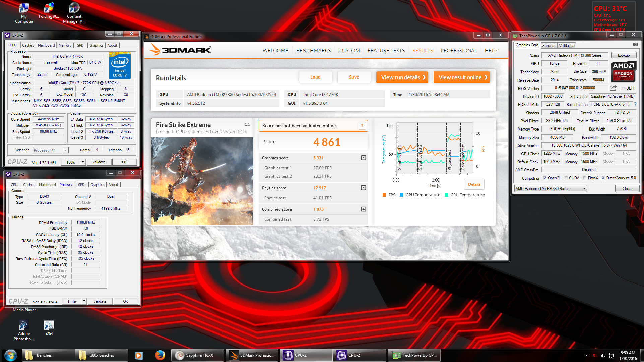Click the volume speaker tray icon
Screen dimensions: 644x362
point(603,356)
